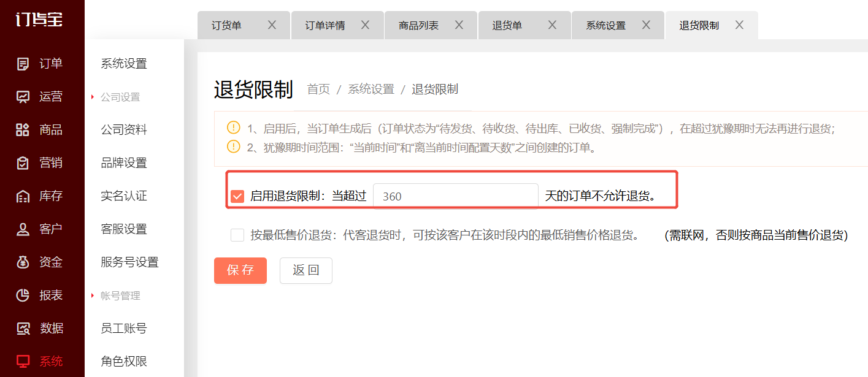The image size is (868, 377).
Task: Enable 按最低售价退货 checkbox
Action: click(x=237, y=235)
